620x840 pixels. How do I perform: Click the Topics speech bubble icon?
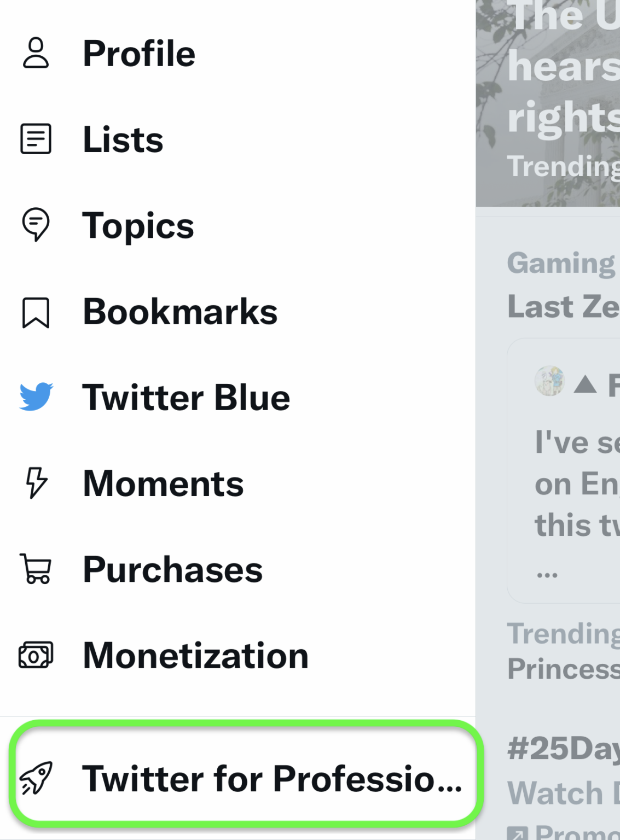[36, 224]
